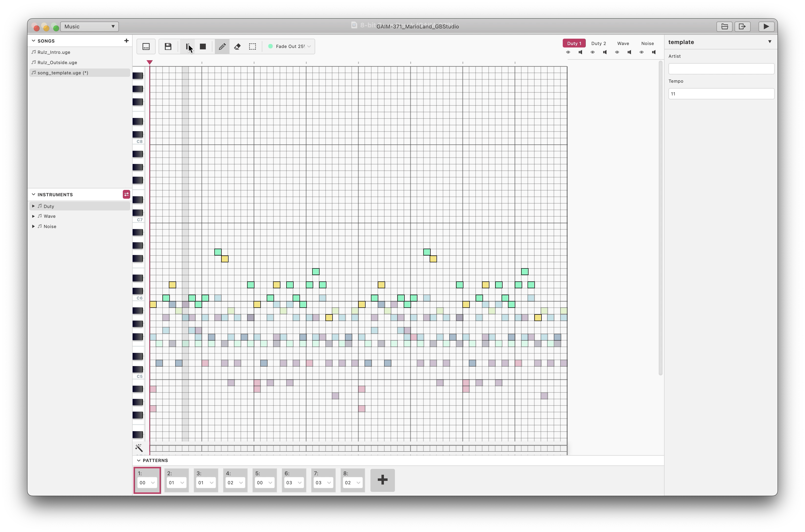
Task: Select the Pencil draw tool
Action: point(222,46)
